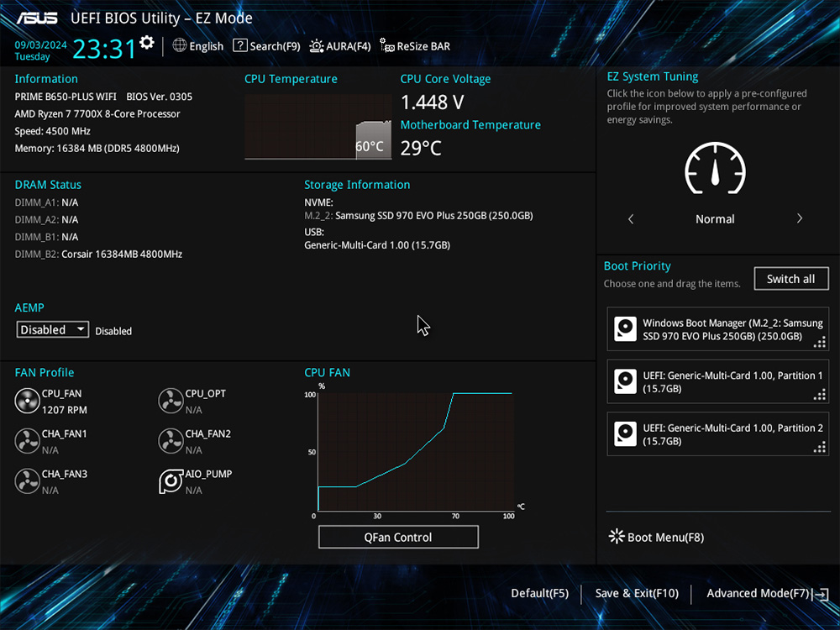Click 'Samsung SSD 970 EVO Plus 250GB' storage entry
Viewport: 840px width, 630px height.
tap(418, 215)
